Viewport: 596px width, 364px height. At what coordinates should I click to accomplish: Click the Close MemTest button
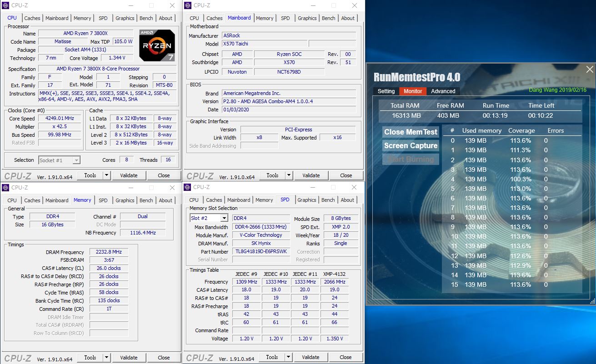pos(411,132)
